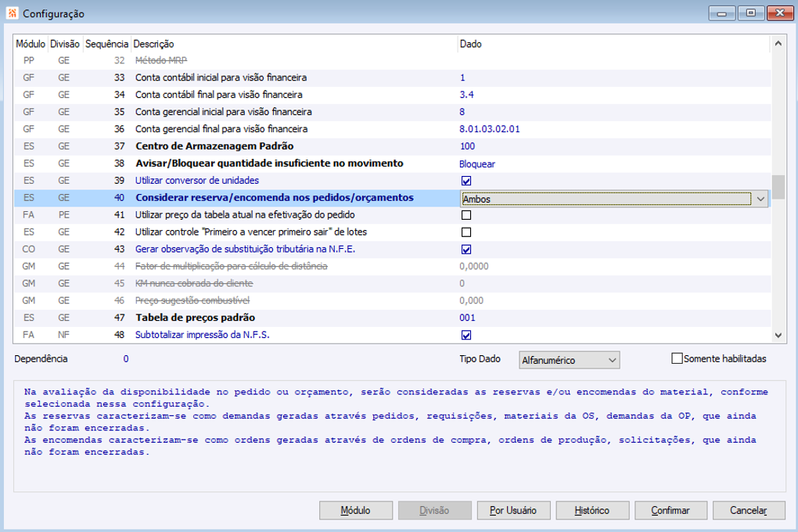Select row 'Tabela de preços padrão'

point(392,318)
